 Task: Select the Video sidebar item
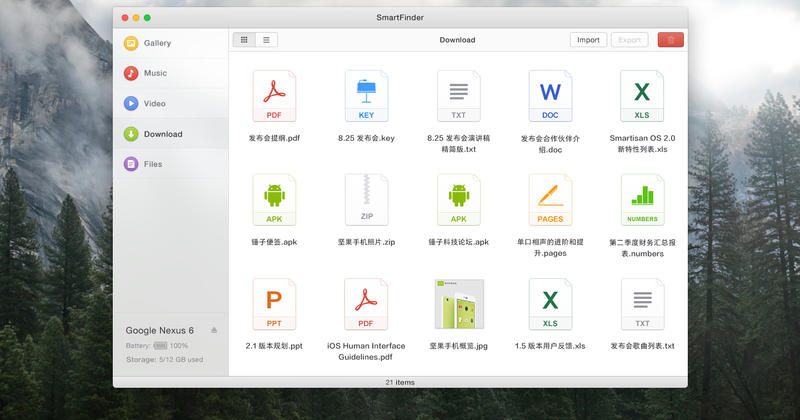(154, 103)
